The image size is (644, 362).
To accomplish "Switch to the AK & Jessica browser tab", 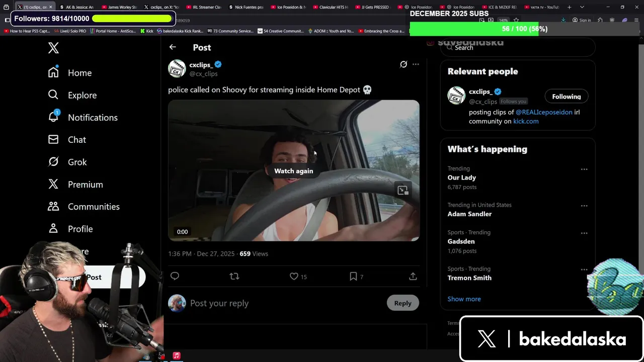I will click(x=76, y=7).
